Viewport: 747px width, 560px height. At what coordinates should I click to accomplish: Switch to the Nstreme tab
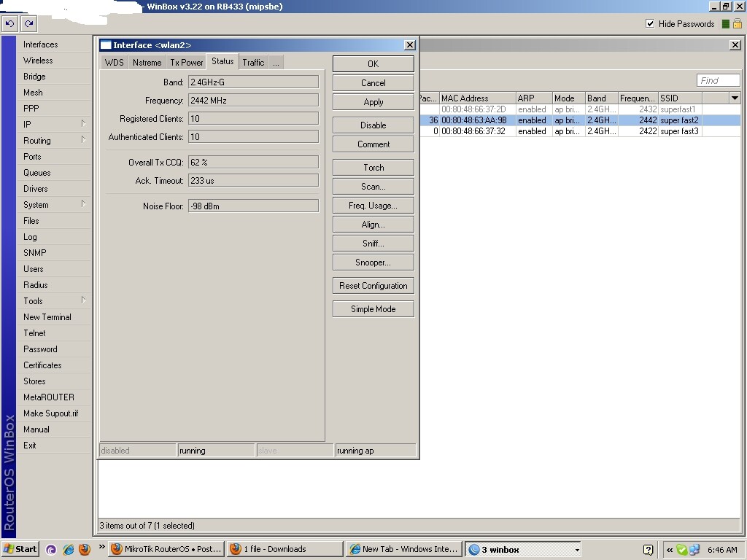tap(147, 63)
